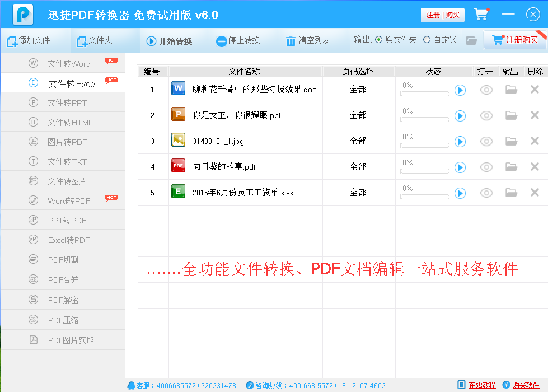The image size is (548, 392).
Task: Start converting the .xlsx file row
Action: [460, 193]
